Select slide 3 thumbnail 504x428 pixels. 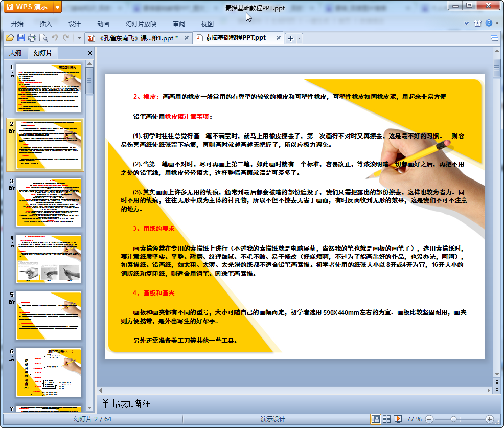[49, 202]
